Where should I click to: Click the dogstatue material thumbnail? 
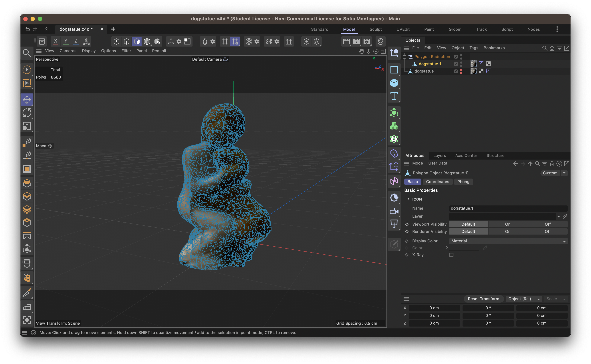(473, 71)
